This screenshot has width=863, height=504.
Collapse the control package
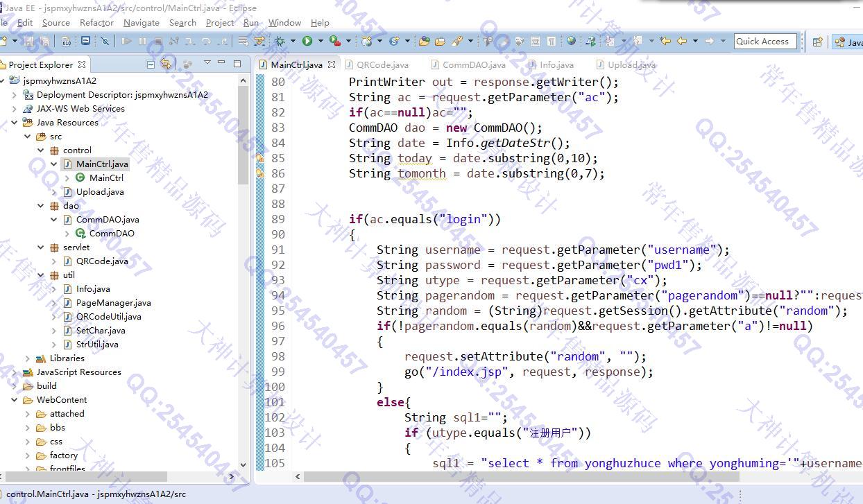click(41, 150)
